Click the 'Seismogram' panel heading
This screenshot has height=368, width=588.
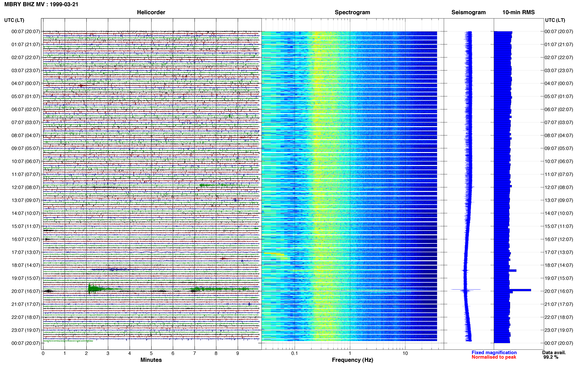pos(468,12)
